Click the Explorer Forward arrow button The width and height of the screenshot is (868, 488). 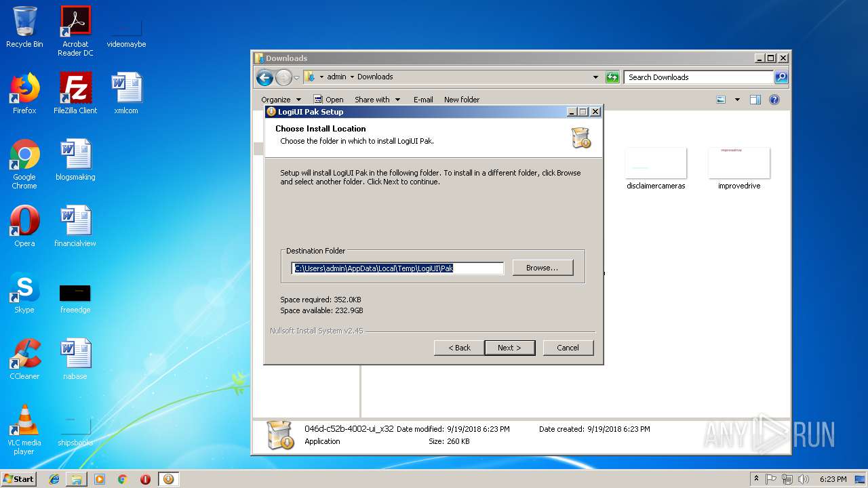[x=283, y=77]
